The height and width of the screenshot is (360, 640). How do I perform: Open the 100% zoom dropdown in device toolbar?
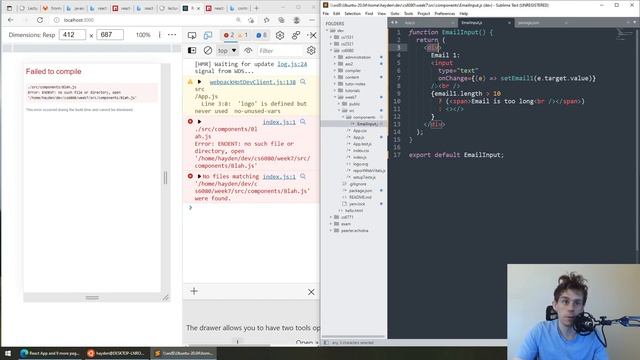tap(143, 35)
